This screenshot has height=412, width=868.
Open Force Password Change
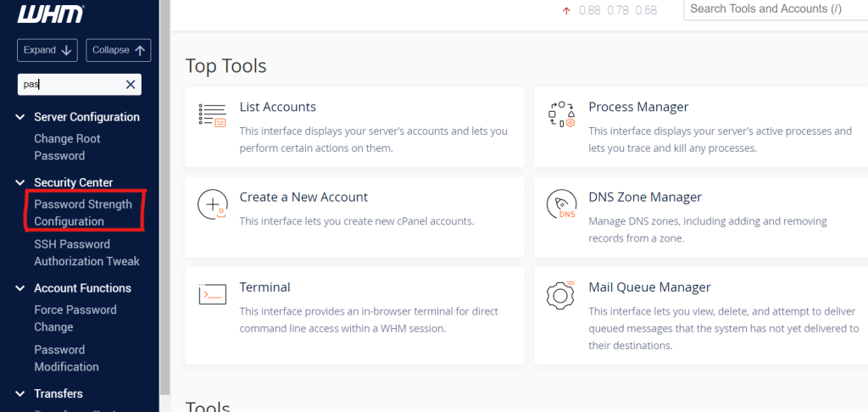(x=75, y=319)
